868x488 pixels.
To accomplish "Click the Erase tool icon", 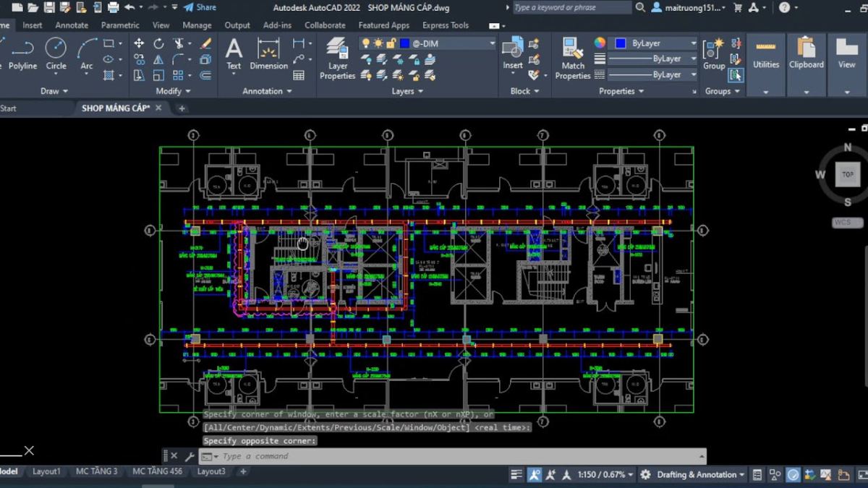I will tap(206, 43).
